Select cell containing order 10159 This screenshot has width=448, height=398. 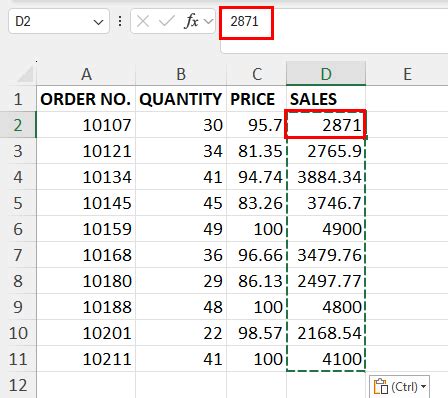[x=86, y=229]
